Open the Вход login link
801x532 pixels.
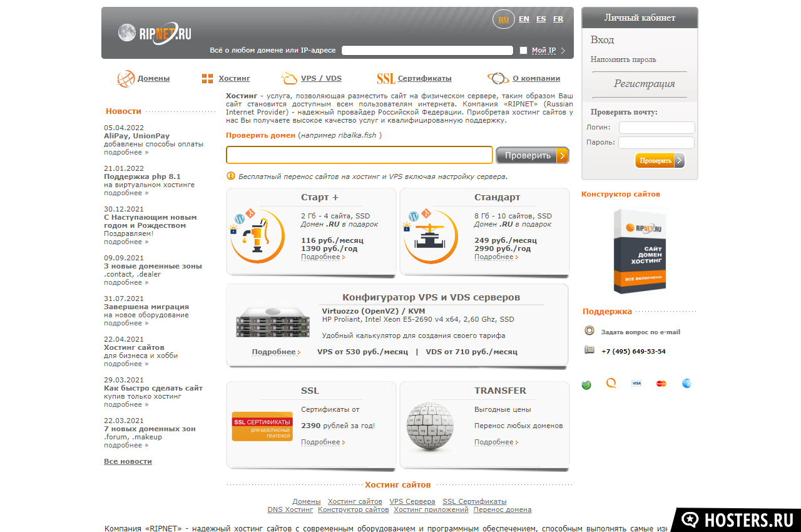602,40
